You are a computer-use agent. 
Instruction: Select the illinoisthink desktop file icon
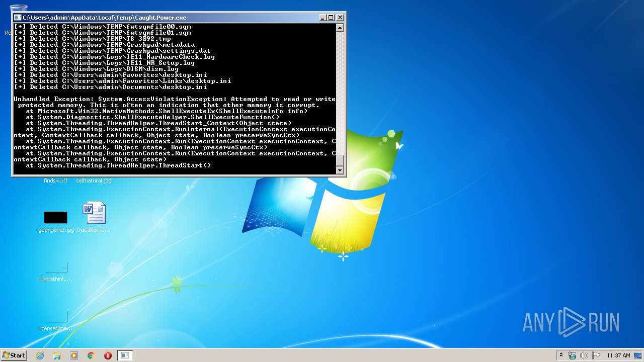point(56,271)
